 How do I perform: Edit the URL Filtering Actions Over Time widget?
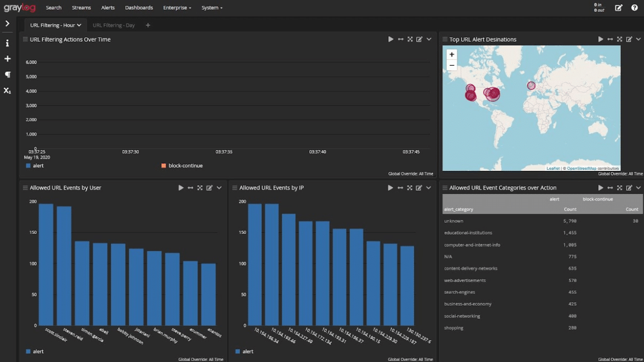(419, 39)
